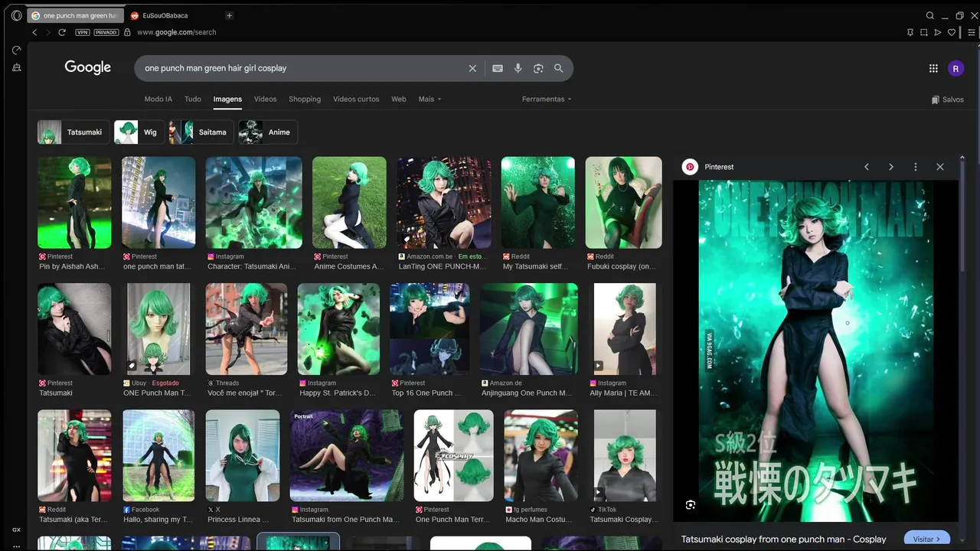Switch to Modo IA tab
The width and height of the screenshot is (980, 551).
[158, 99]
